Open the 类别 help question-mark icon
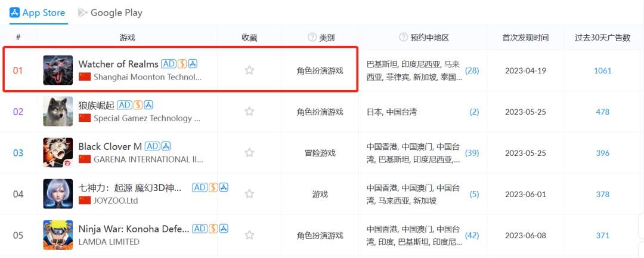This screenshot has width=644, height=258. [312, 38]
